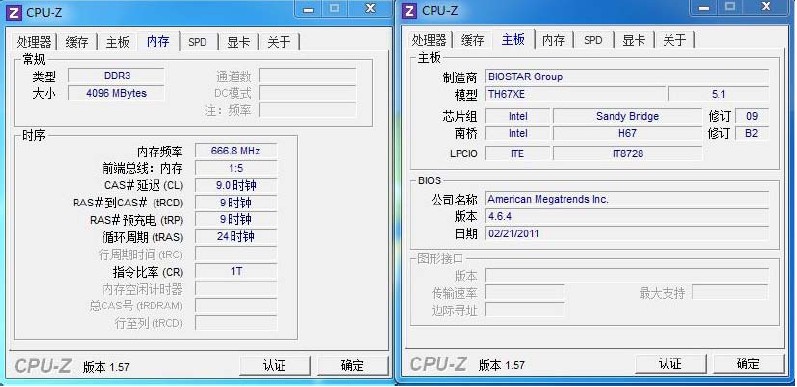797x387 pixels.
Task: Click the BIOSTAR Group manufacturer field
Action: tap(627, 77)
